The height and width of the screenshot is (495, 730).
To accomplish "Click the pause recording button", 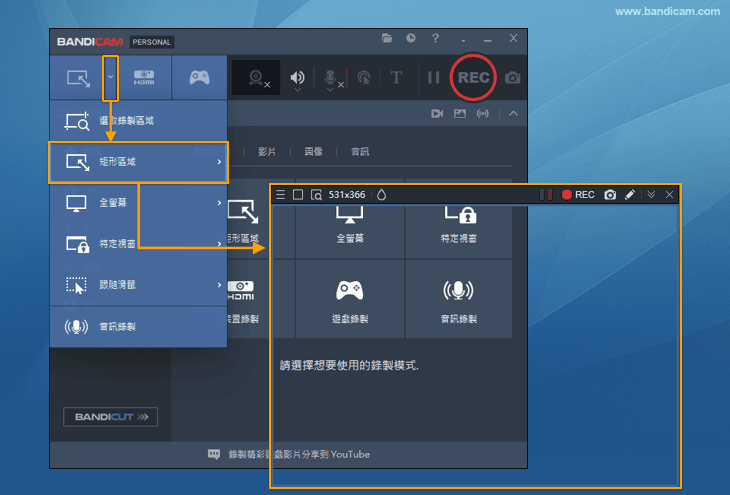I will click(x=433, y=77).
